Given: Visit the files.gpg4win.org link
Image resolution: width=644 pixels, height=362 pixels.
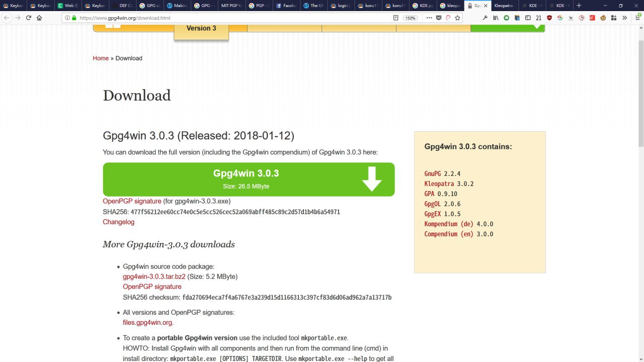Looking at the screenshot, I should 148,323.
